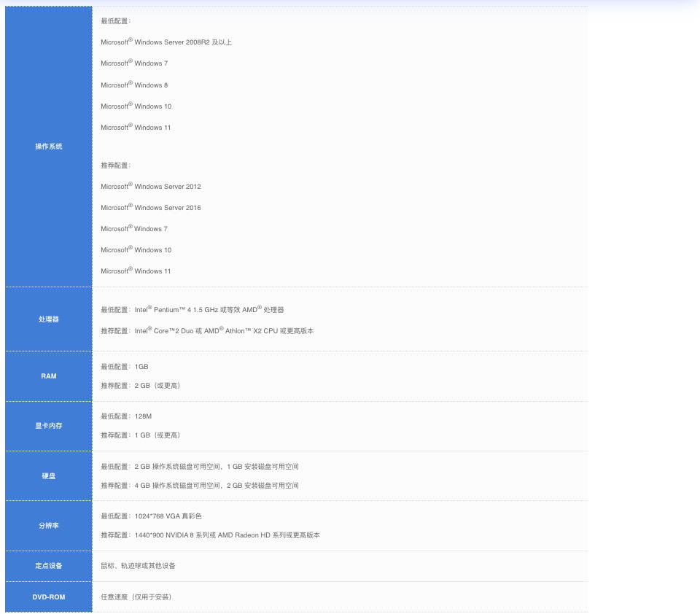Click Windows 7 under the minimum OS list

click(x=134, y=63)
